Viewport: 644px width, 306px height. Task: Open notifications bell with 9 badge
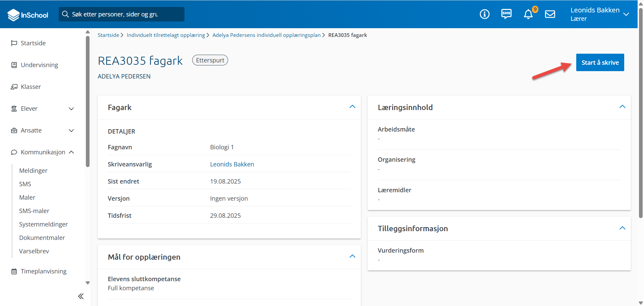click(x=529, y=14)
